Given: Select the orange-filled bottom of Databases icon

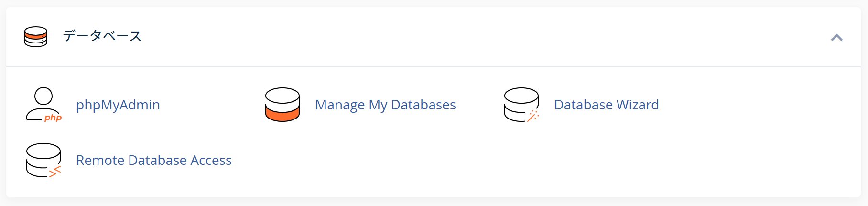Looking at the screenshot, I should [x=282, y=114].
